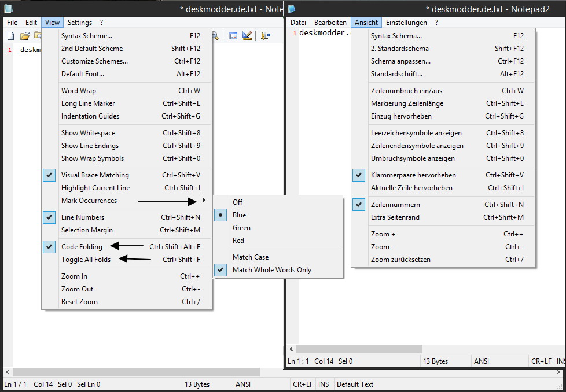Image resolution: width=566 pixels, height=392 pixels.
Task: Enable Match Case in the submenu
Action: tap(278, 257)
